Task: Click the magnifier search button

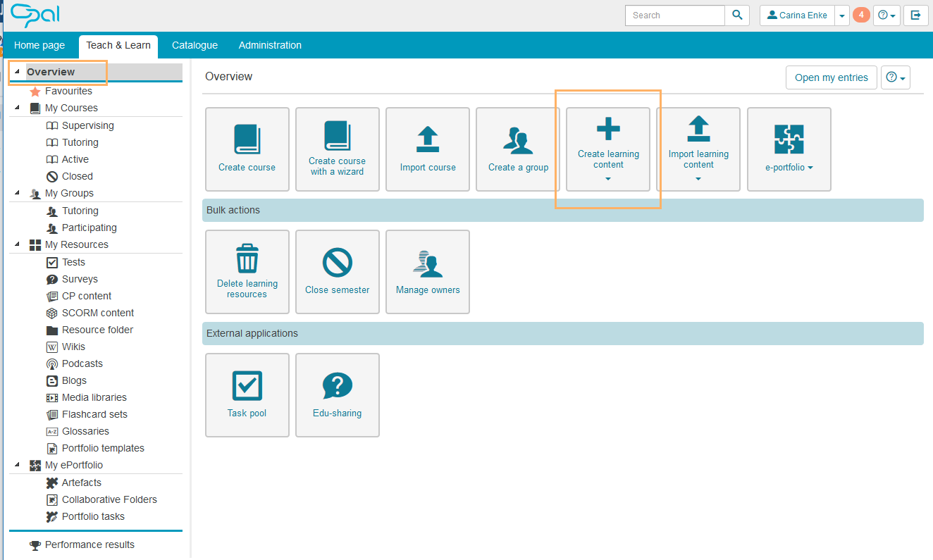Action: pyautogui.click(x=737, y=15)
